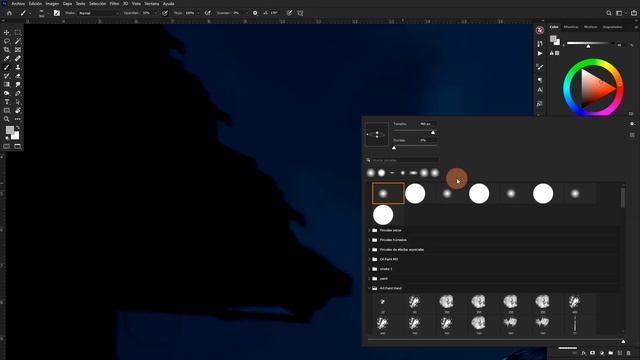This screenshot has width=640, height=360.
Task: Select the Horizontal Type tool
Action: (x=7, y=102)
